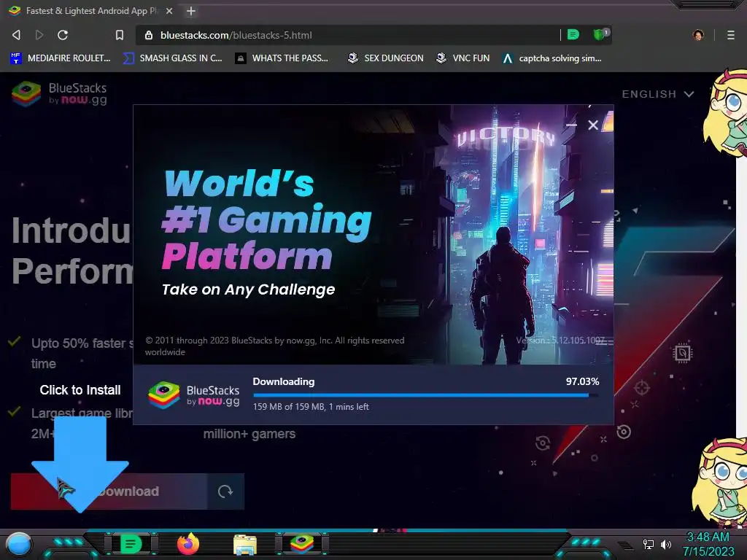Bookmark this page with the bookmark icon
747x560 pixels.
pos(120,35)
